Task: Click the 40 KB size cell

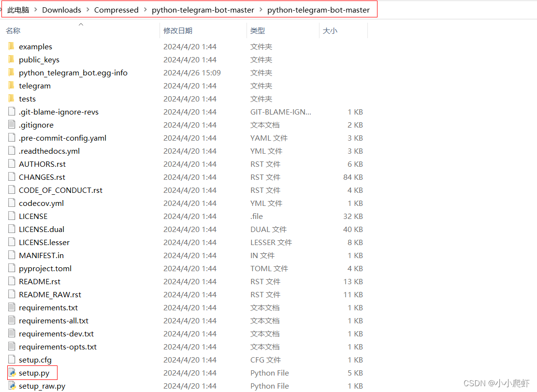Action: coord(353,229)
